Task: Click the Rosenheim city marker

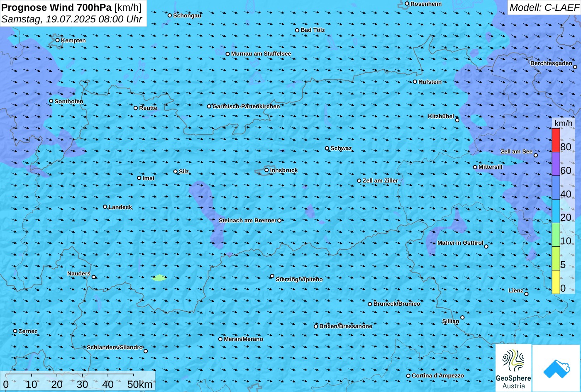Action: (407, 4)
